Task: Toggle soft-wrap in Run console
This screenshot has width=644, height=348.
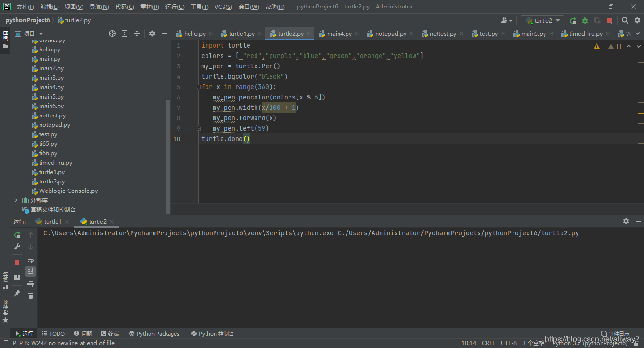Action: (x=31, y=259)
